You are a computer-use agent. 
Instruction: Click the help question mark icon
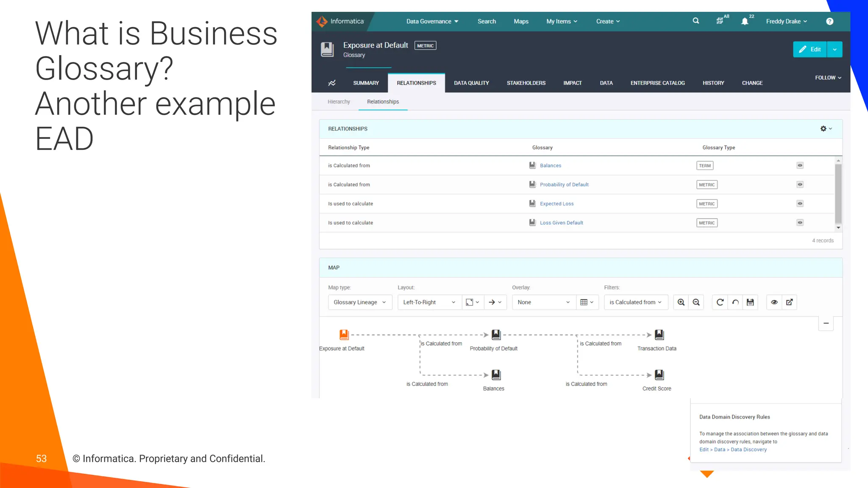tap(829, 21)
